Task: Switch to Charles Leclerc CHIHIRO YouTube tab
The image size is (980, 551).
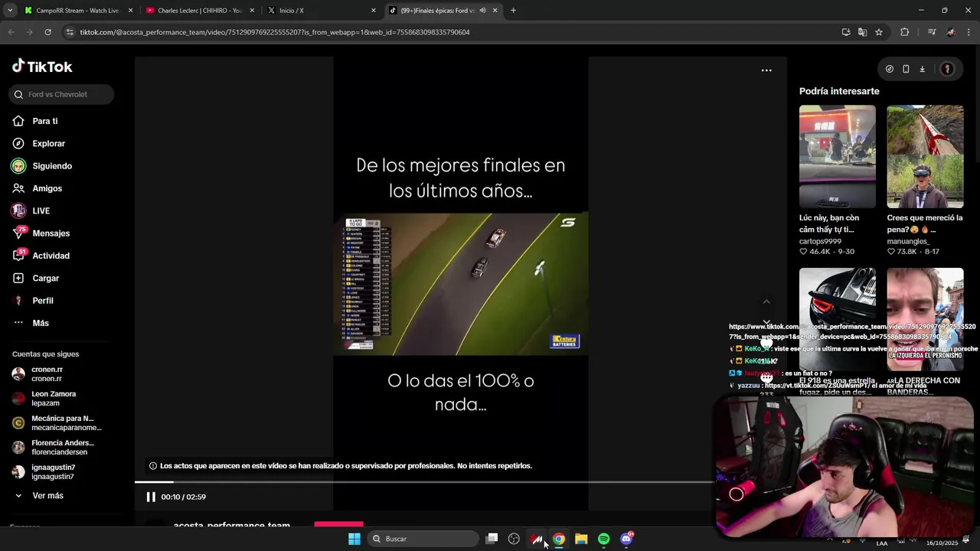Action: pyautogui.click(x=200, y=11)
